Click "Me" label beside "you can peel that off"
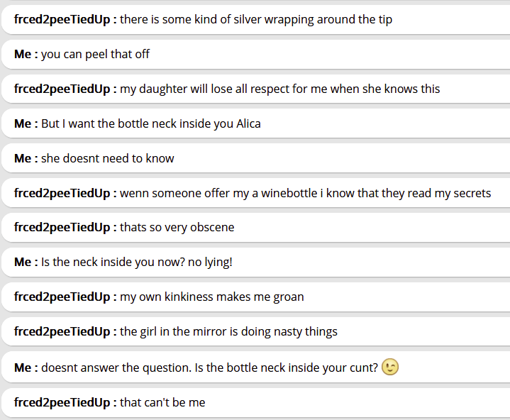 (23, 54)
